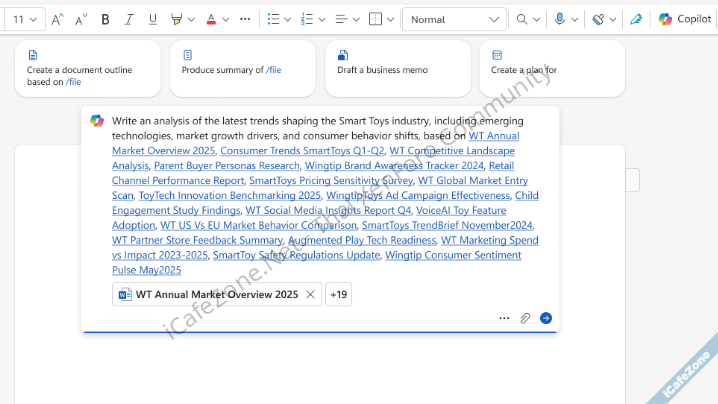
Task: Open font color options dropdown
Action: pyautogui.click(x=226, y=19)
